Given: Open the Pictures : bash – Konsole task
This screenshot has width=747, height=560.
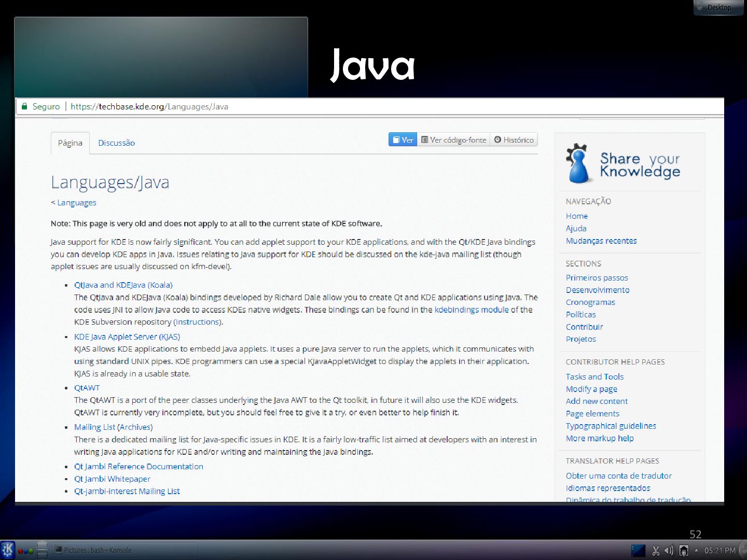Looking at the screenshot, I should [125, 550].
